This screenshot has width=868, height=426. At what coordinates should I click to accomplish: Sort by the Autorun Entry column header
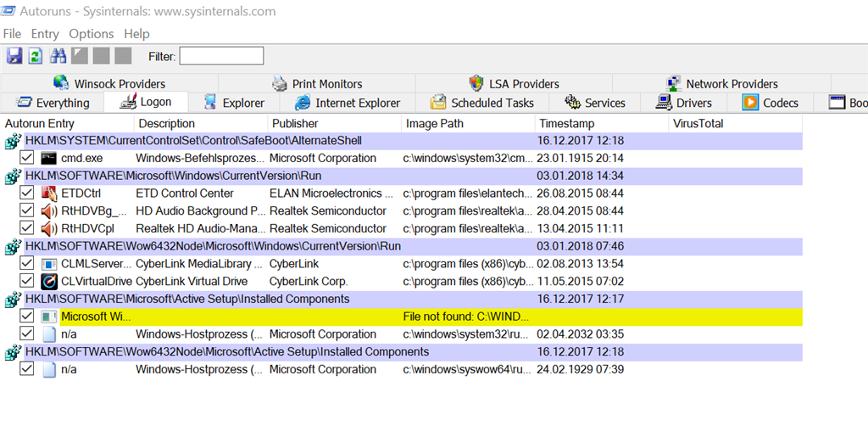pyautogui.click(x=68, y=124)
